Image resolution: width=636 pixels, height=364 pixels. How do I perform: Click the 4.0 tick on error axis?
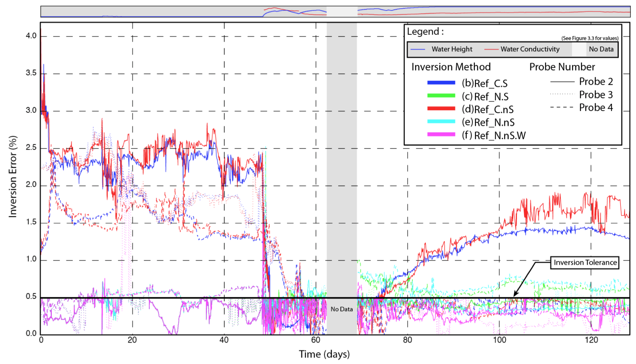pyautogui.click(x=31, y=36)
